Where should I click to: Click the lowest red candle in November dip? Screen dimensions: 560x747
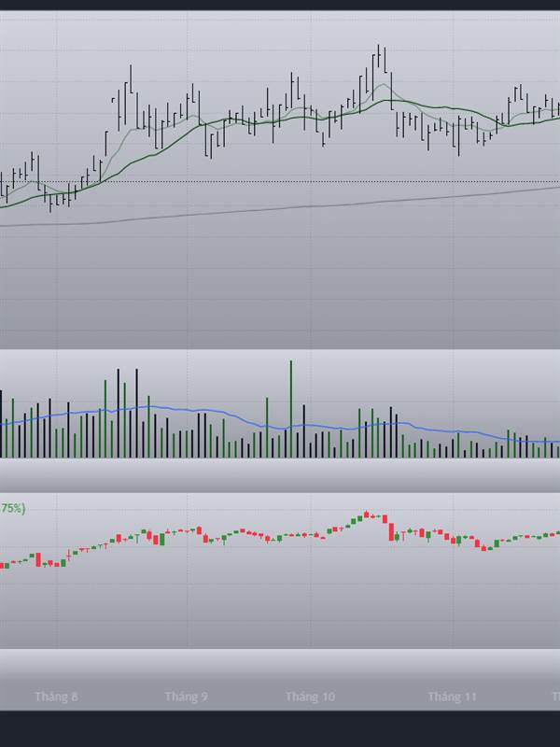[484, 548]
